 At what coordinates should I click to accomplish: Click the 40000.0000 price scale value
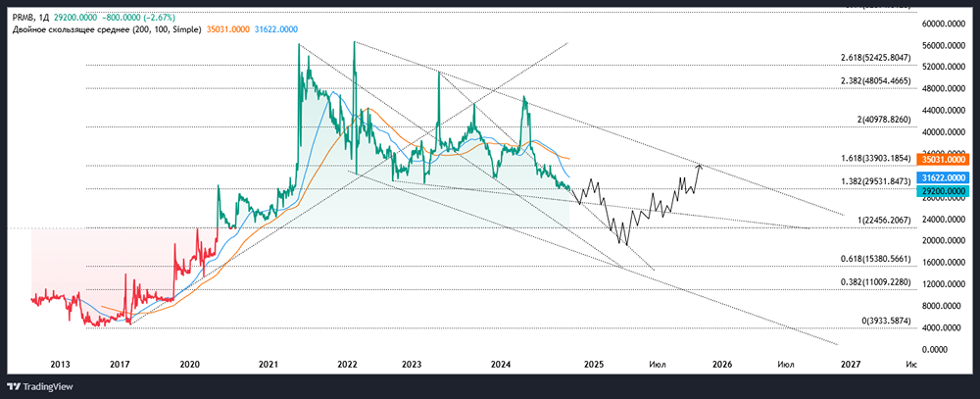944,132
